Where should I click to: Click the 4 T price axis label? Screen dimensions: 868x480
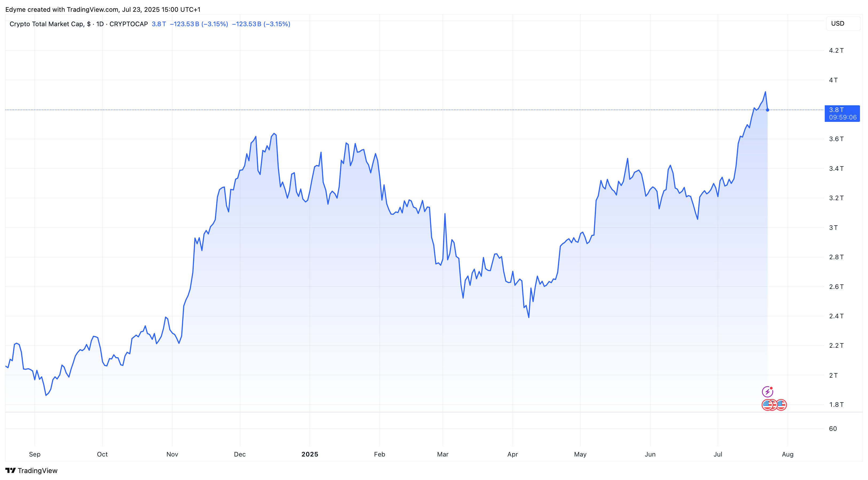(833, 80)
